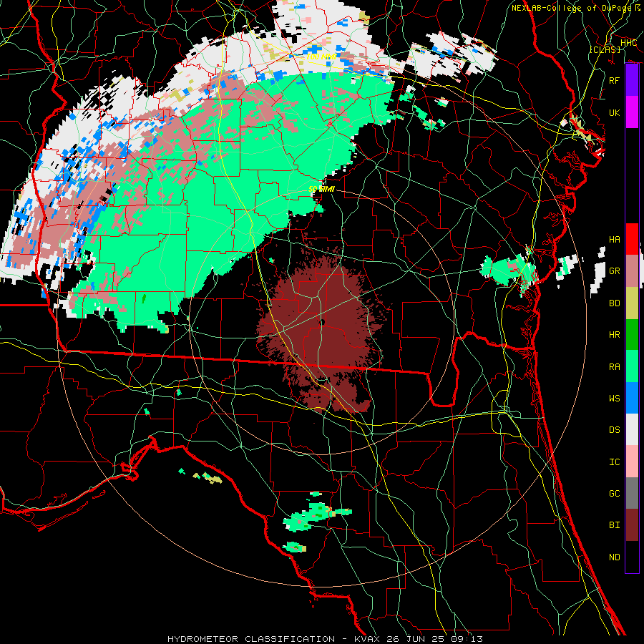Click the HHC product label

[628, 43]
